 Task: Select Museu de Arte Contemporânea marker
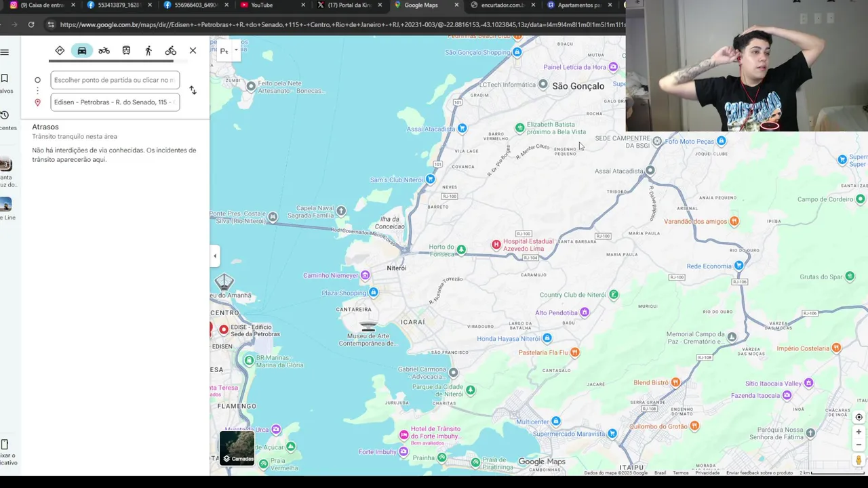click(368, 327)
